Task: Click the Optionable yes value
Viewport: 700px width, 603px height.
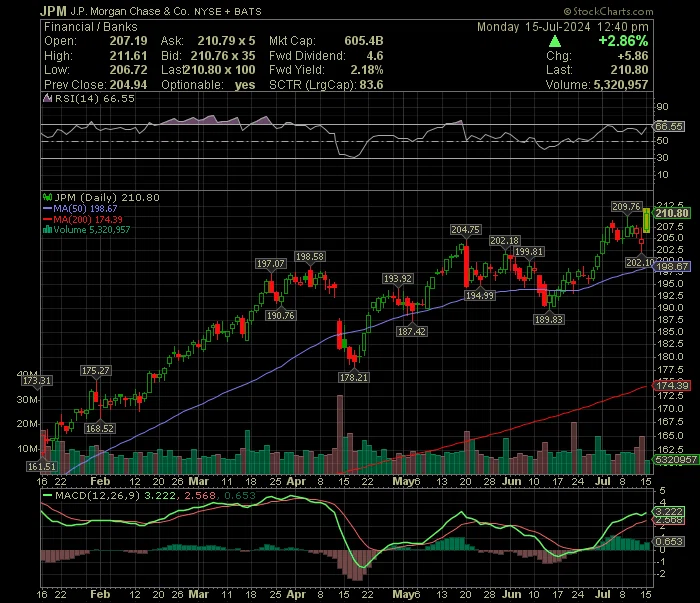Action: click(245, 85)
